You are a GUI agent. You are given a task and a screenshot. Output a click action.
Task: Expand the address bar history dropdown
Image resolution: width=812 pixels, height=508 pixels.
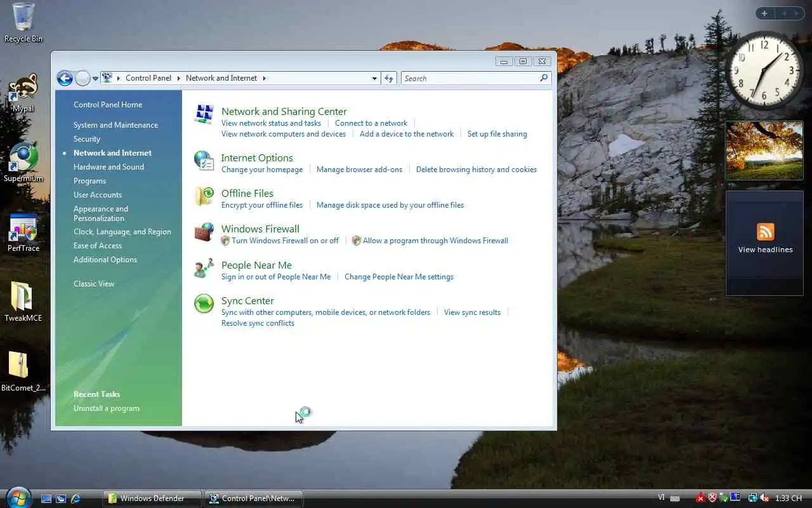click(x=374, y=78)
